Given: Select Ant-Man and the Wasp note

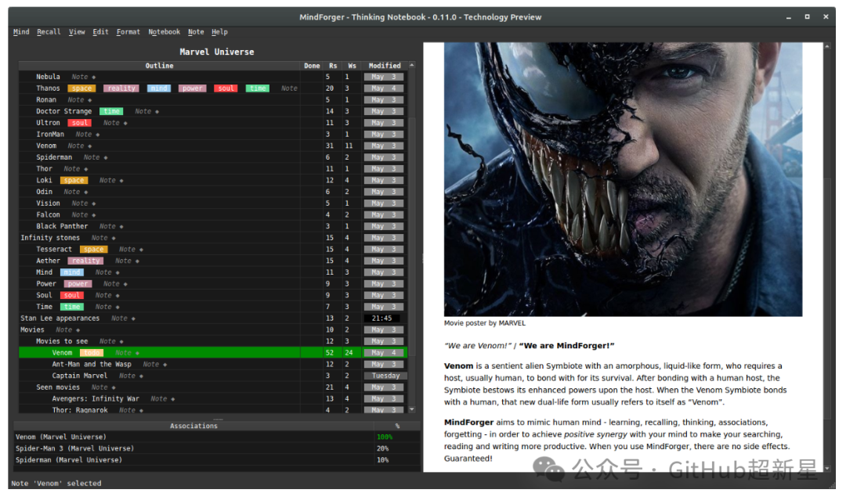Looking at the screenshot, I should [213, 365].
